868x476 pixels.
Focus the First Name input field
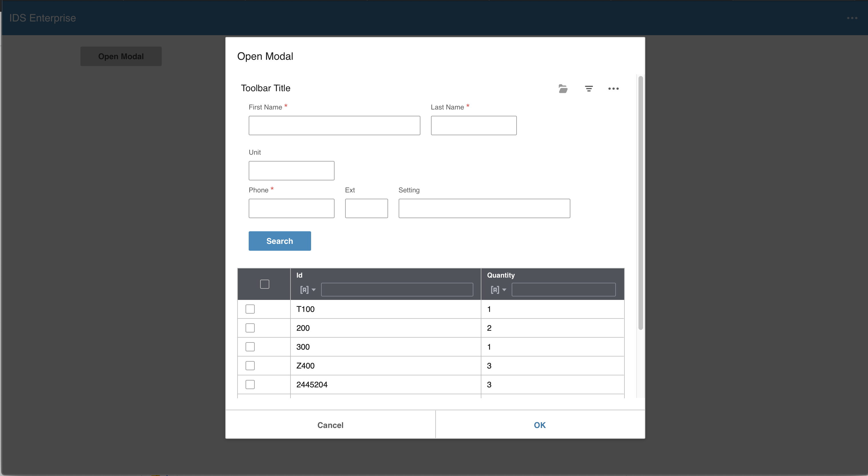[334, 126]
